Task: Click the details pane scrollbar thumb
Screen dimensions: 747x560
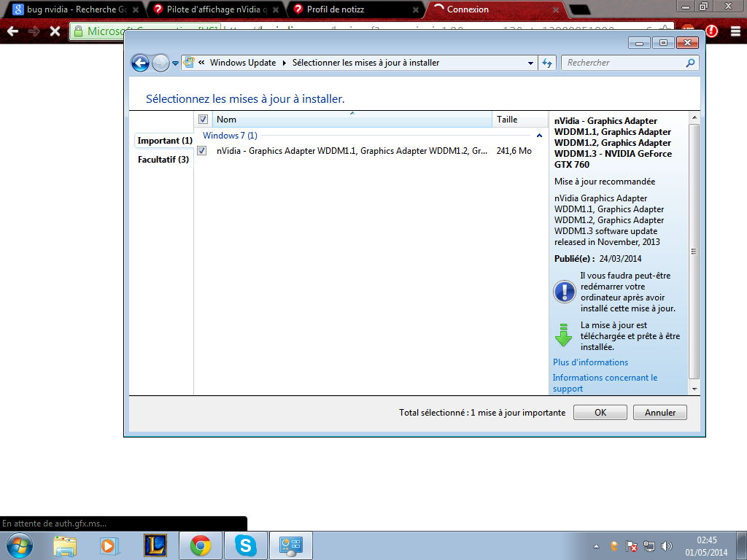Action: click(x=694, y=251)
